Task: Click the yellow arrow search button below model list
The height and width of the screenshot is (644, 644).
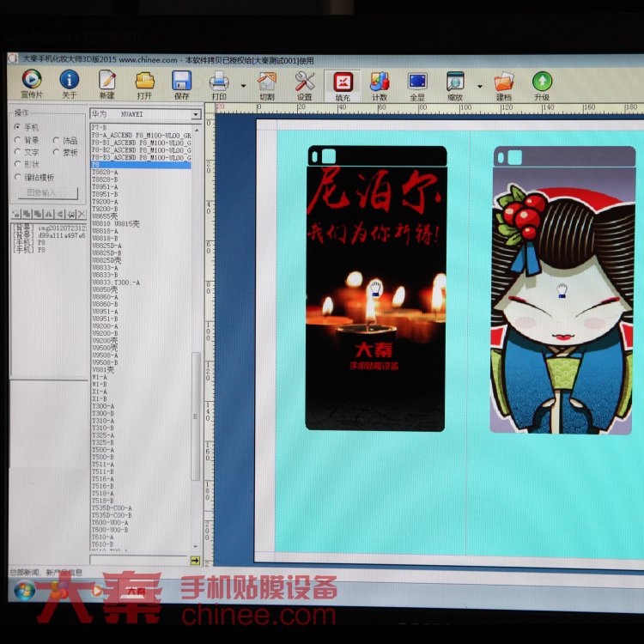Action: (195, 560)
